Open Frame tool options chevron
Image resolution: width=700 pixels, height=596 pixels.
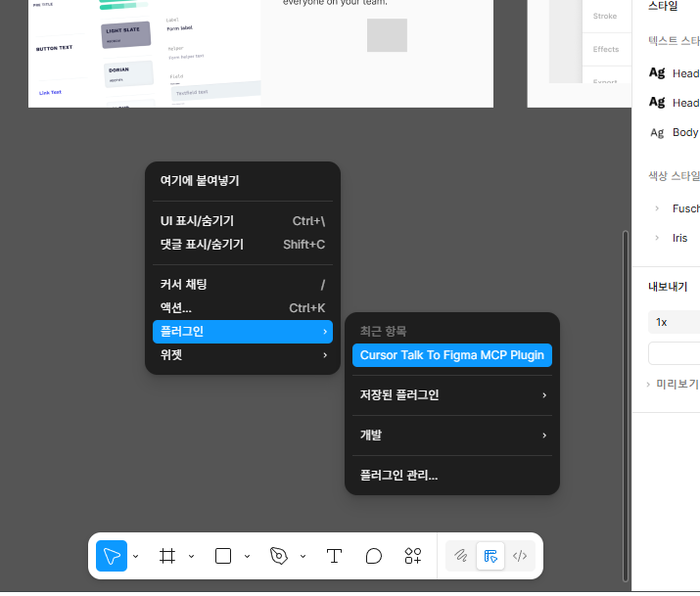click(x=191, y=556)
